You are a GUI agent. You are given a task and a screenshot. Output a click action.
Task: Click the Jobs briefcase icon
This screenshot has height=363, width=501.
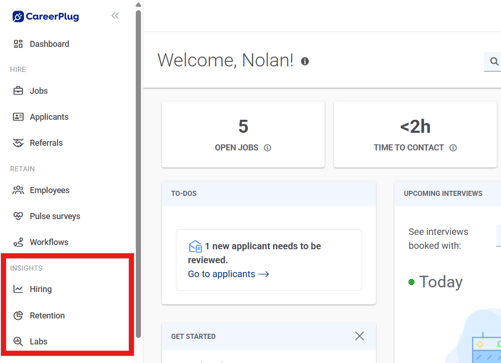tap(18, 91)
